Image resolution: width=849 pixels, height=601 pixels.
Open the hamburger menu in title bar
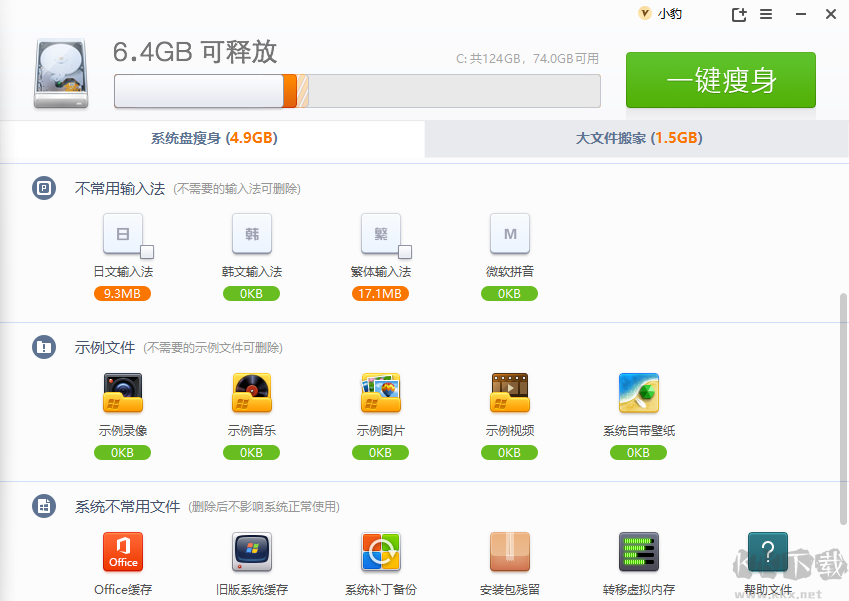click(x=766, y=14)
